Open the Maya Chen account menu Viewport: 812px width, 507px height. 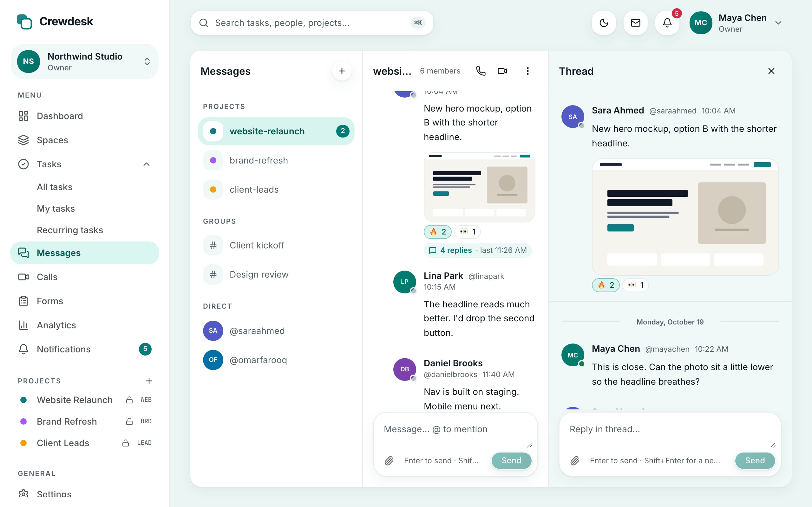click(736, 23)
